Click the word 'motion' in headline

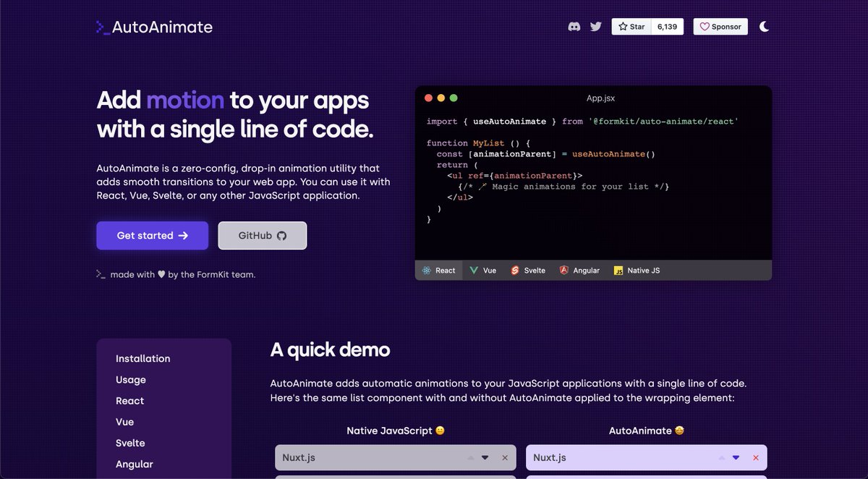coord(185,100)
